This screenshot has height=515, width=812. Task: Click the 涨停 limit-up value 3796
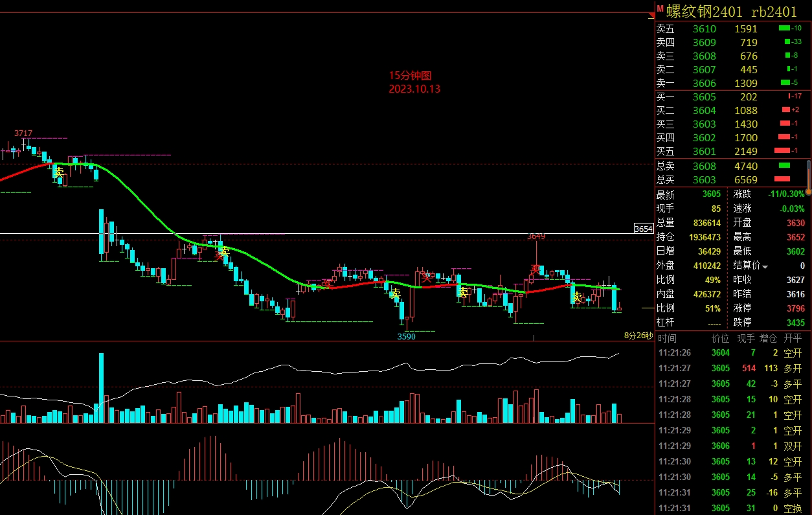pos(795,308)
